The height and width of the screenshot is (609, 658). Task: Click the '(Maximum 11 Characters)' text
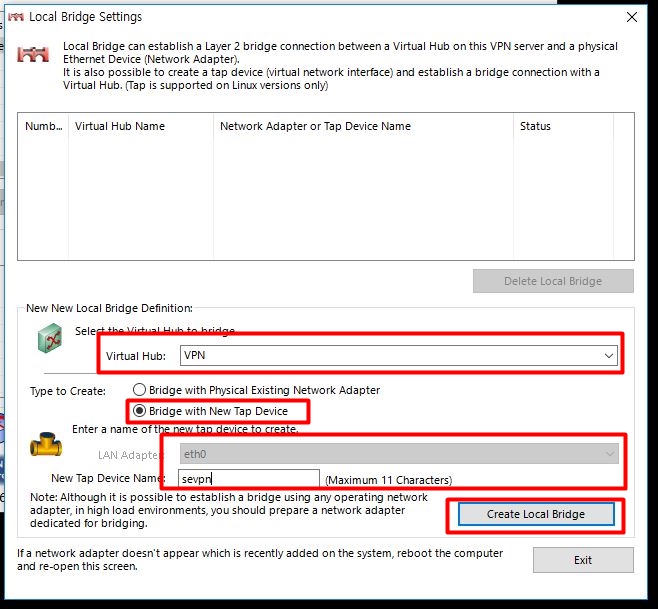389,480
